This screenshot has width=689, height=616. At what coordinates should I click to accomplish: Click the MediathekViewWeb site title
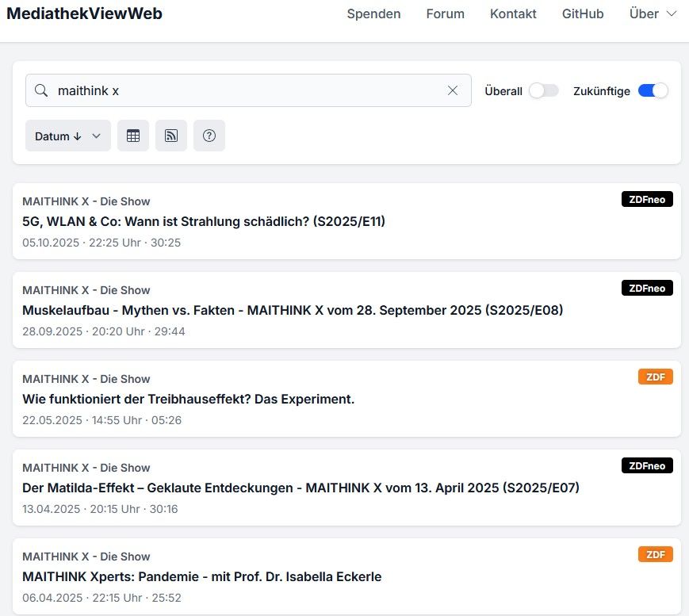[x=84, y=13]
